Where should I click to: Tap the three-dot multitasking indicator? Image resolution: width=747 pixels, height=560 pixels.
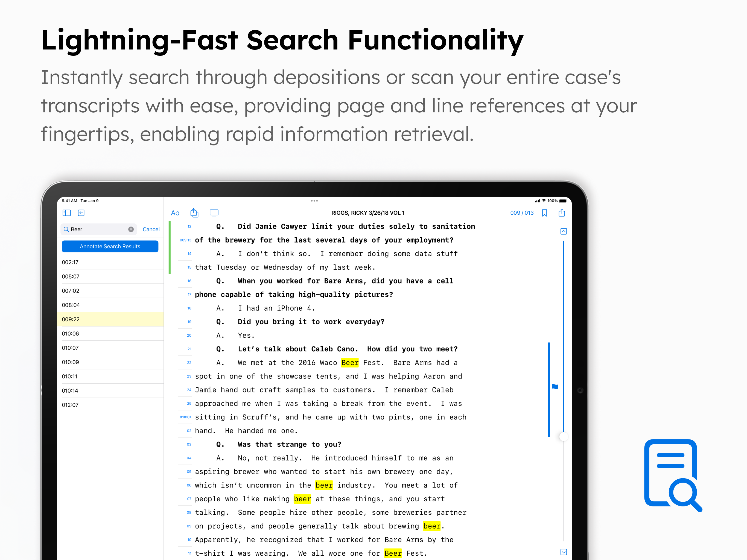click(314, 201)
